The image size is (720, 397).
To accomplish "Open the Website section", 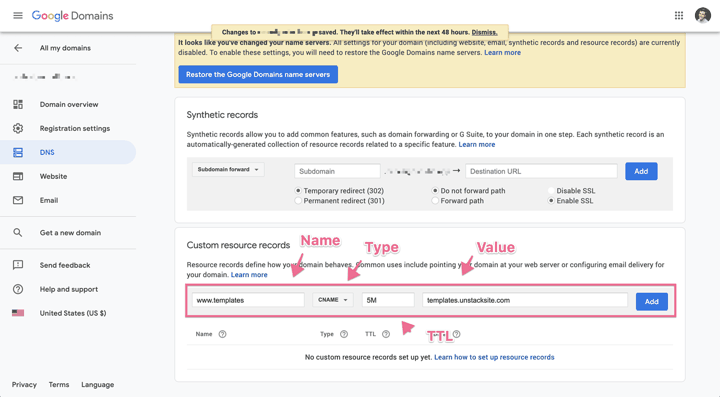I will click(53, 176).
